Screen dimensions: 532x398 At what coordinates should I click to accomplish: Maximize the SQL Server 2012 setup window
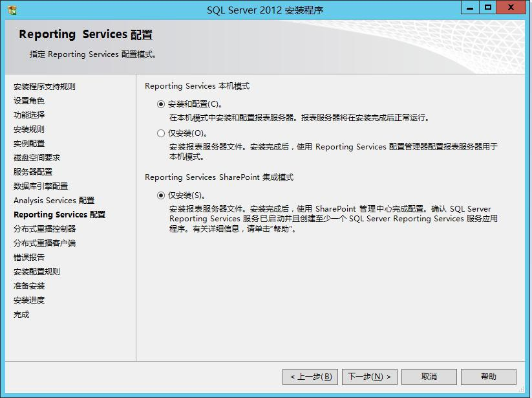point(488,8)
